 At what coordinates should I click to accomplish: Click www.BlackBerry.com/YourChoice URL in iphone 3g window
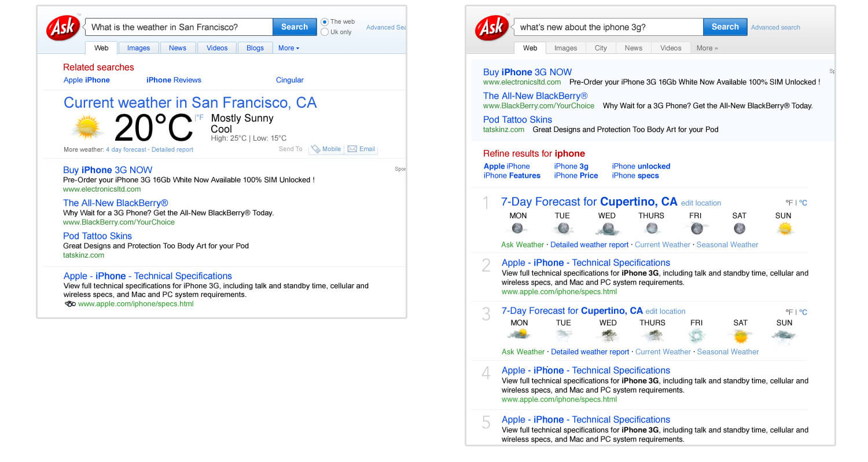[x=539, y=106]
